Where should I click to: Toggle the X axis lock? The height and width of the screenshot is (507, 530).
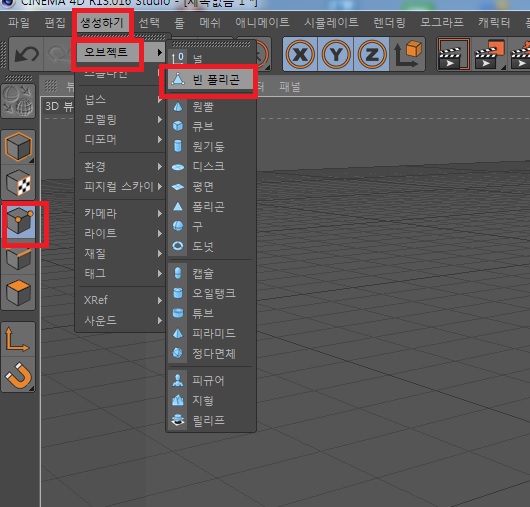point(300,54)
